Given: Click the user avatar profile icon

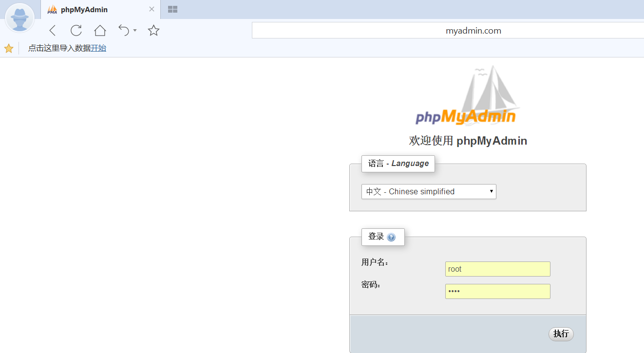Looking at the screenshot, I should click(x=19, y=18).
